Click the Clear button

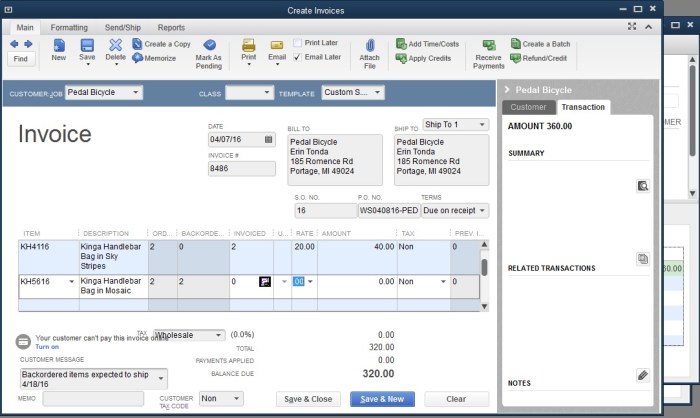coord(456,399)
